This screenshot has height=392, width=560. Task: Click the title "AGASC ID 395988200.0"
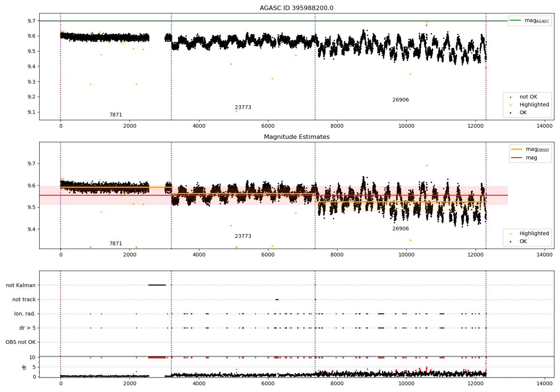pos(296,8)
